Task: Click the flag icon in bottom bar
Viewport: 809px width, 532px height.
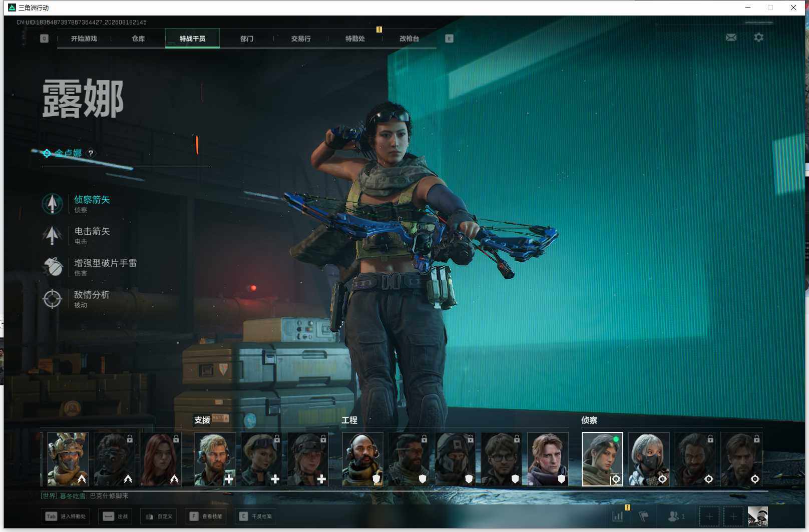Action: [x=644, y=516]
